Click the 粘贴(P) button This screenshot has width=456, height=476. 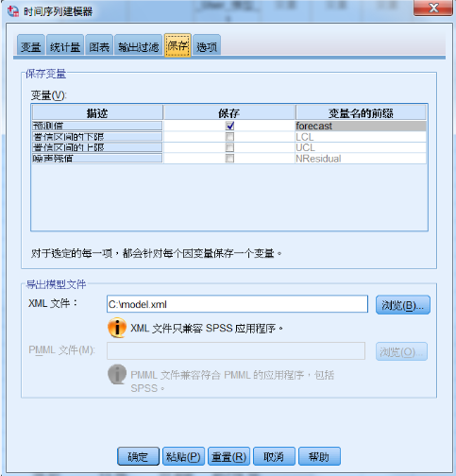[x=183, y=456]
